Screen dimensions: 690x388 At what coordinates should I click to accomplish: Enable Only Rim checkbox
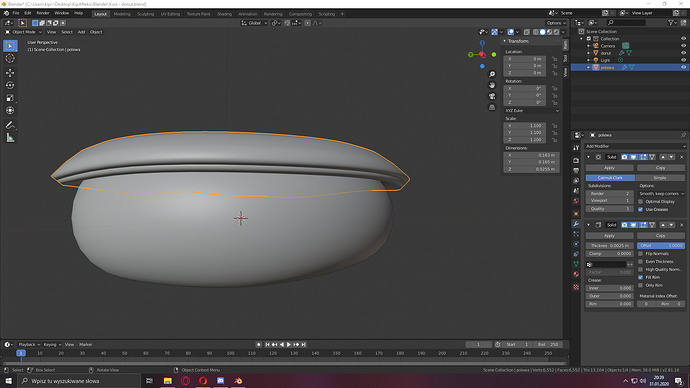(640, 286)
